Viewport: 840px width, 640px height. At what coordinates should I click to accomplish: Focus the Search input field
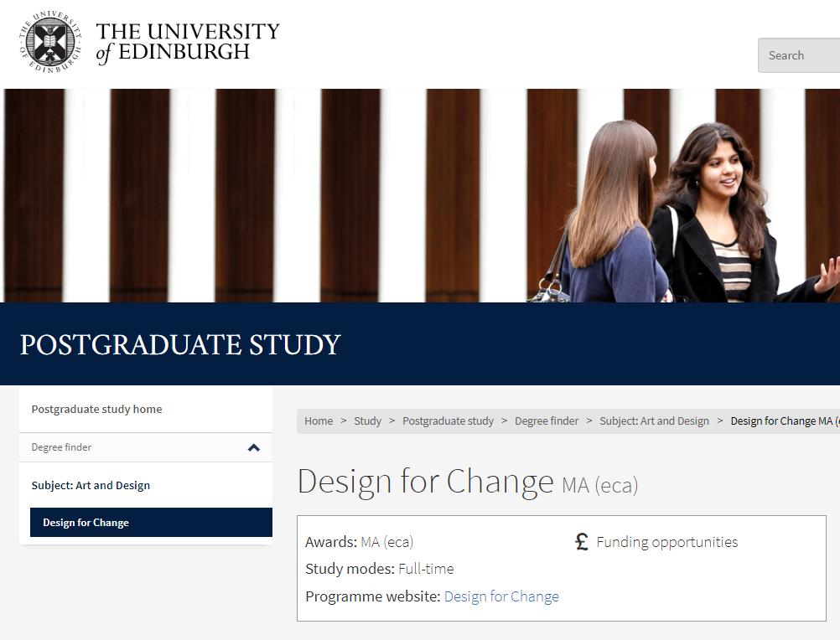[799, 55]
